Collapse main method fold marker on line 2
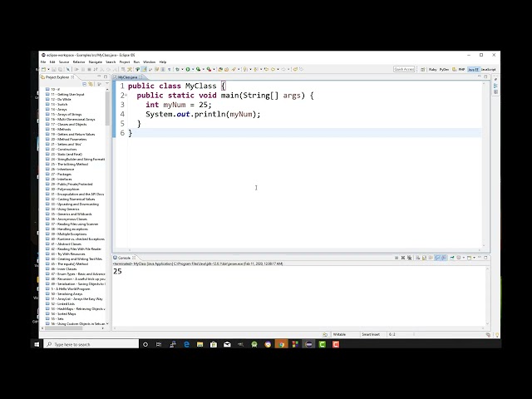The image size is (532, 399). pyautogui.click(x=126, y=96)
